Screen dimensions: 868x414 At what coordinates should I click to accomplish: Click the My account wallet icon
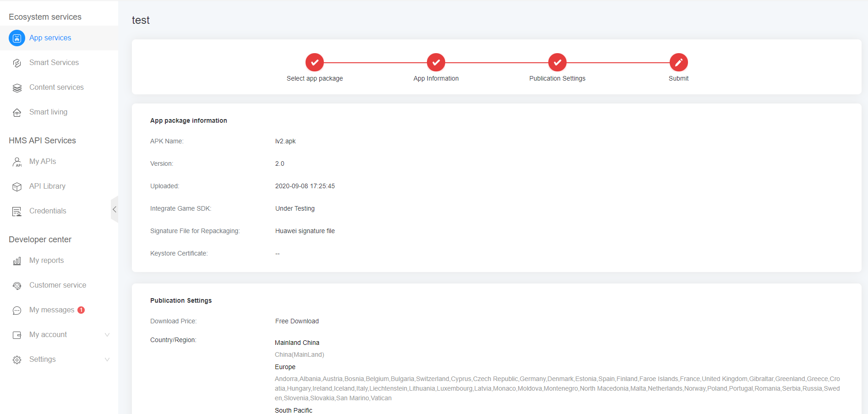coord(17,335)
